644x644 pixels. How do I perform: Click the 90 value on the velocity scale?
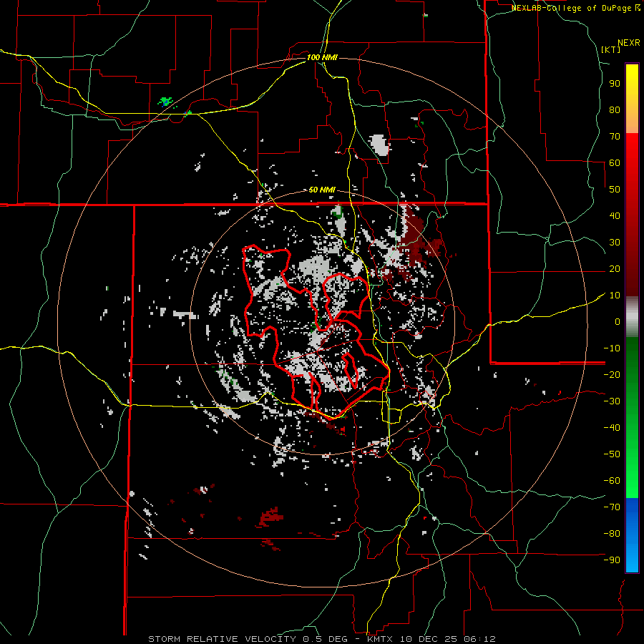614,83
